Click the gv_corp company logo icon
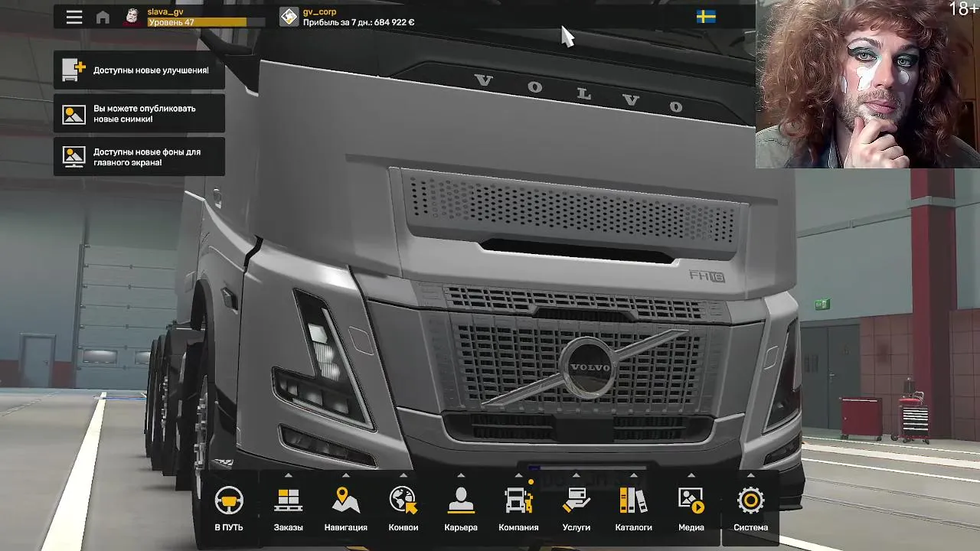Viewport: 980px width, 551px height. tap(289, 17)
